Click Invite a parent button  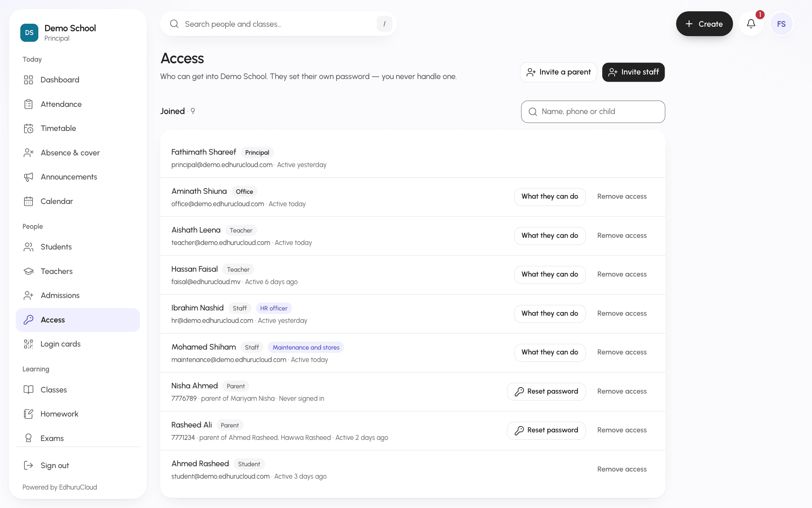point(558,72)
